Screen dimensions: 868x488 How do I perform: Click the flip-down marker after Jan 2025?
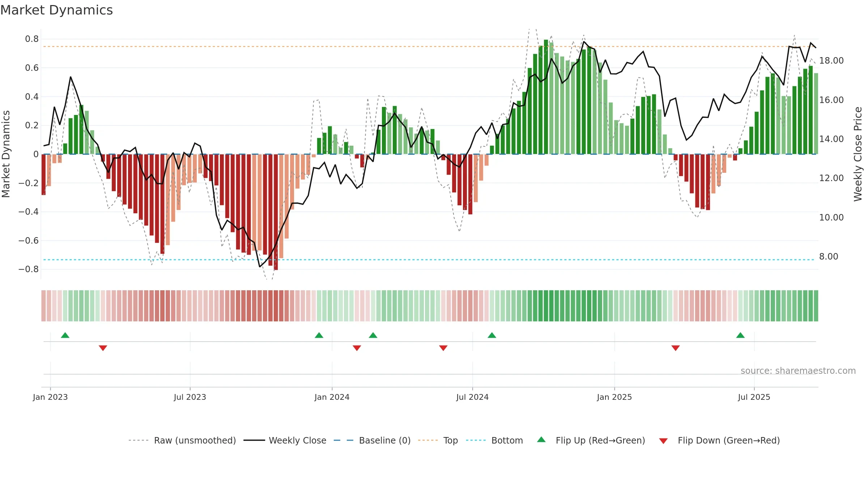pyautogui.click(x=676, y=348)
